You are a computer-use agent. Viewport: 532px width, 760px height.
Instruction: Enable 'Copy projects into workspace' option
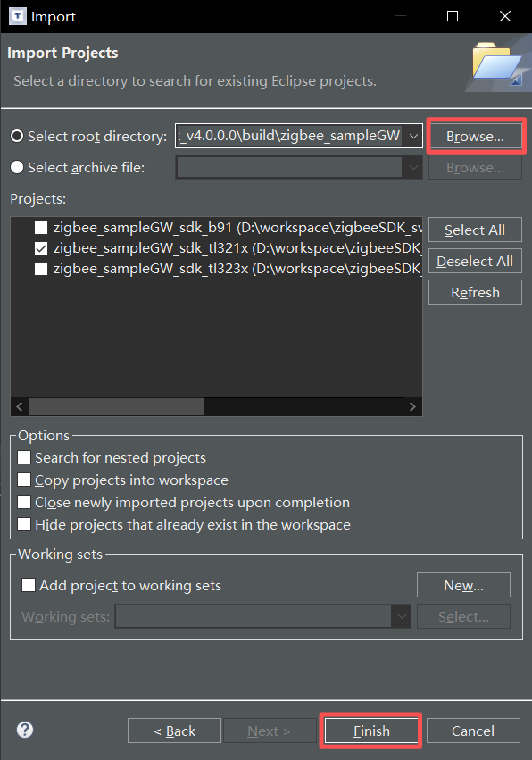point(24,480)
